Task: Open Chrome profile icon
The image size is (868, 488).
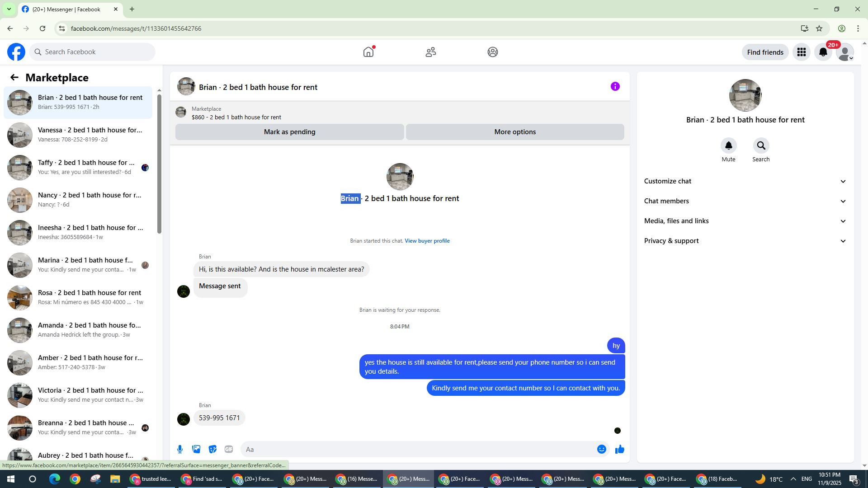Action: (x=842, y=28)
